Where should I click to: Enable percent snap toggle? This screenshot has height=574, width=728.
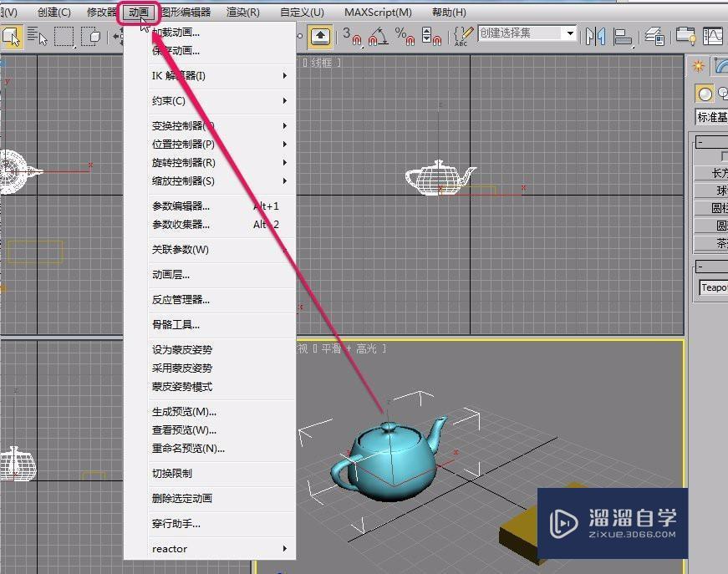402,36
